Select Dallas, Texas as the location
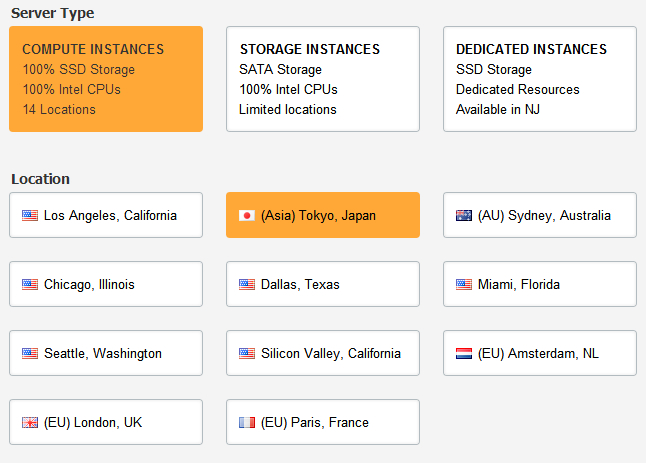This screenshot has height=463, width=646. click(300, 284)
